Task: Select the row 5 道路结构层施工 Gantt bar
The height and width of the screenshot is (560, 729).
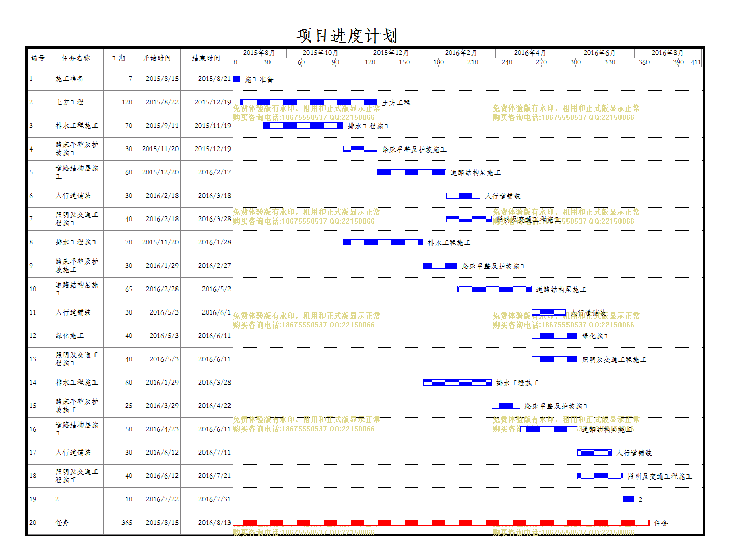Action: [412, 172]
